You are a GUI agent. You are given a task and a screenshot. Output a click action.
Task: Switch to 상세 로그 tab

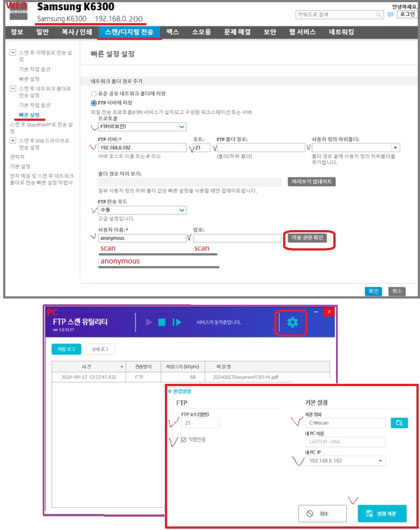click(100, 349)
